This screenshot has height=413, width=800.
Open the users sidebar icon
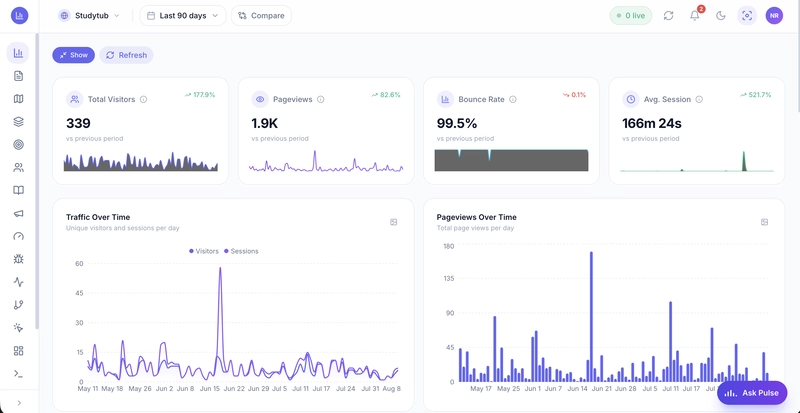tap(18, 167)
